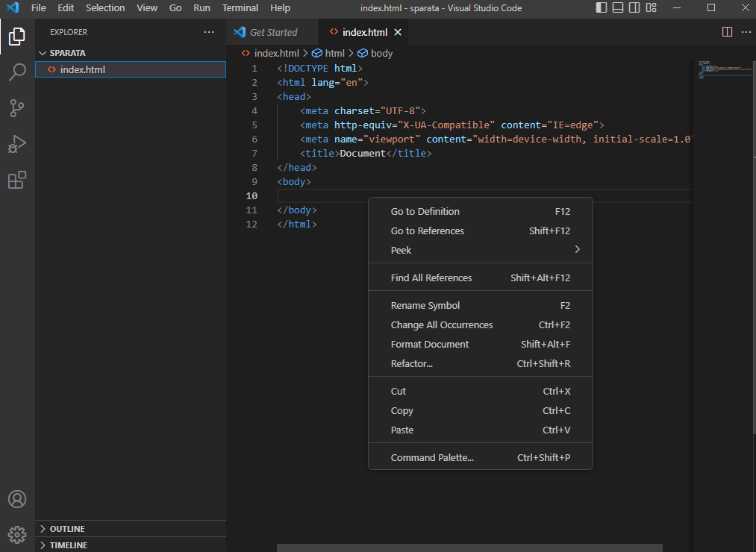Open the Accounts icon in activity bar
756x552 pixels.
(x=17, y=499)
